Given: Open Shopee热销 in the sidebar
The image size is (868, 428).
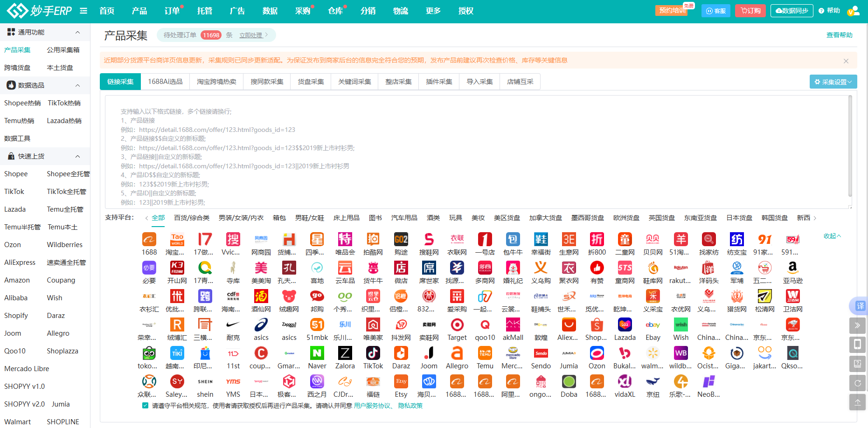Looking at the screenshot, I should [22, 103].
